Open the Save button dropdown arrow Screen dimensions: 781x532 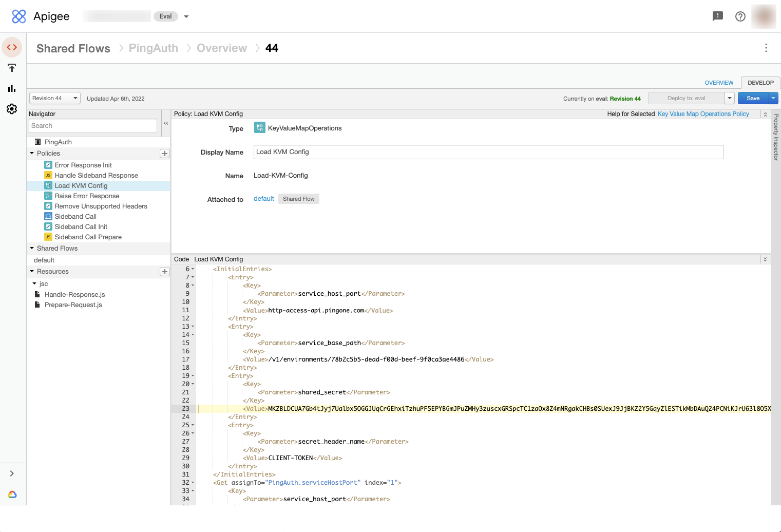coord(773,98)
